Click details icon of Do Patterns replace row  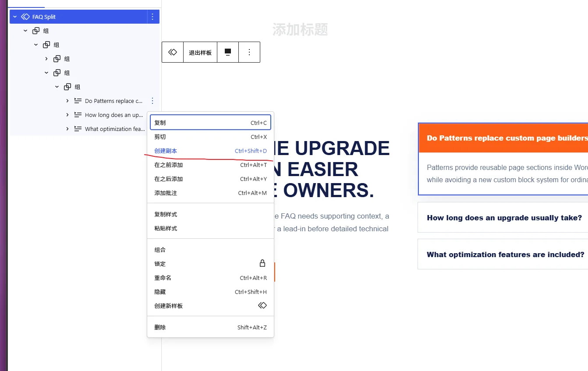coord(78,101)
